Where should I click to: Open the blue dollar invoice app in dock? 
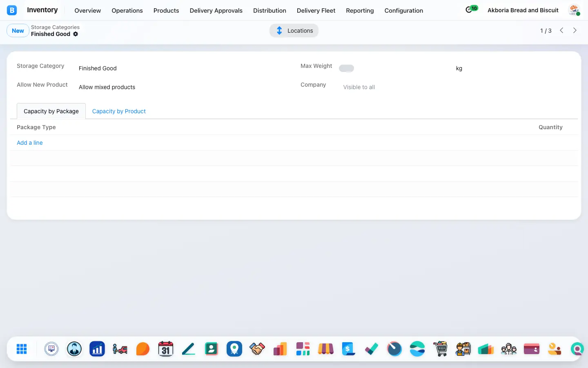[349, 349]
